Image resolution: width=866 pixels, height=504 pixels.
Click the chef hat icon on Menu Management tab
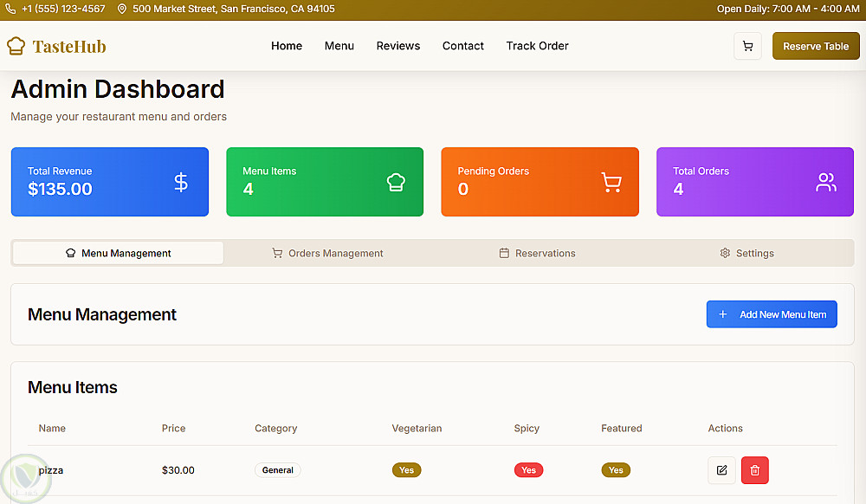(x=70, y=253)
